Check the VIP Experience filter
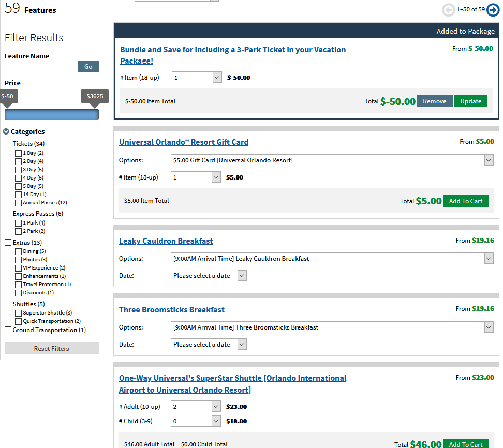This screenshot has height=448, width=503. pyautogui.click(x=18, y=268)
